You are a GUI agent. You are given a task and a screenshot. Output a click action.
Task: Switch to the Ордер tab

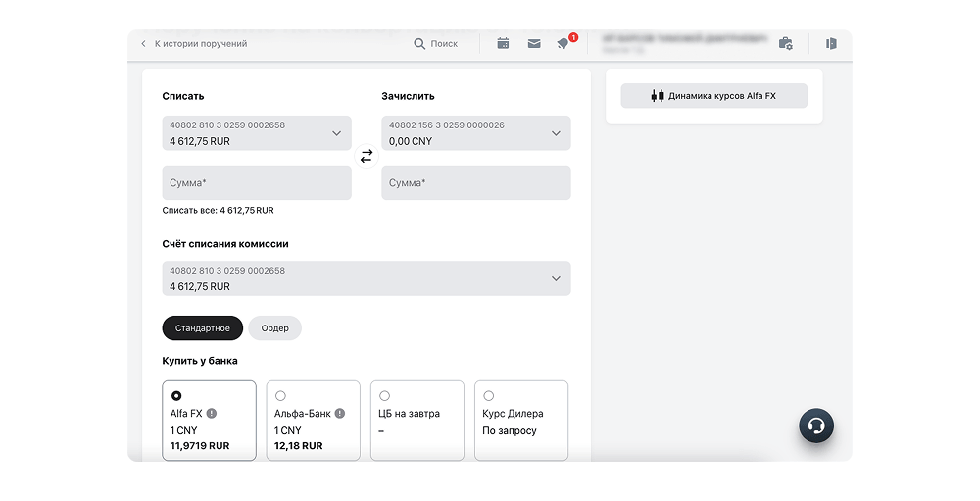pos(275,328)
